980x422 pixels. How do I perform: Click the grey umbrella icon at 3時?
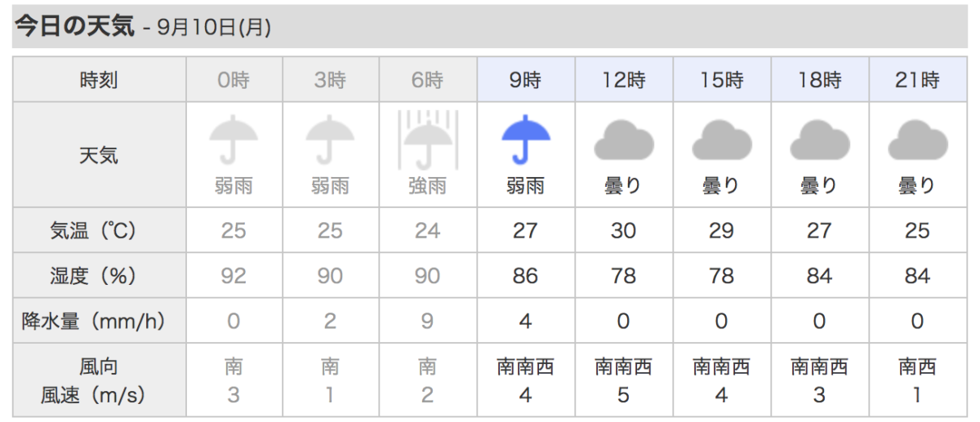coord(330,140)
